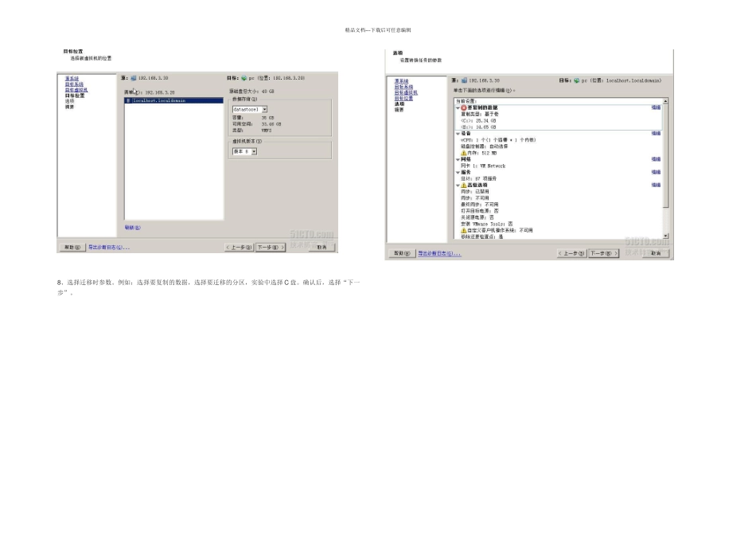Click the NIC 1: VM Network row

coord(483,166)
